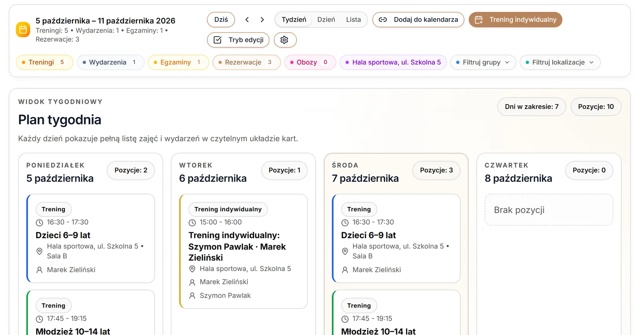This screenshot has height=335, width=644.
Task: Click location pin in Wednesday Dzieci 6–9 card
Action: tap(345, 251)
